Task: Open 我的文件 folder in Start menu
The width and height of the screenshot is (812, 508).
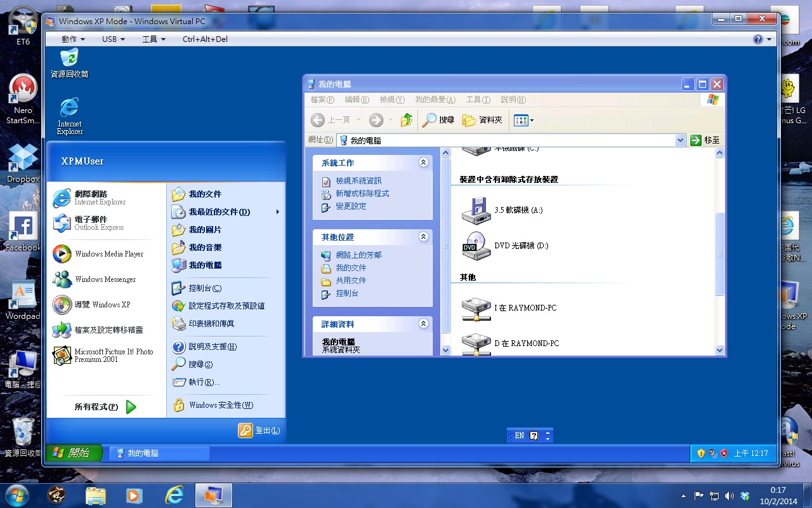Action: [x=225, y=194]
